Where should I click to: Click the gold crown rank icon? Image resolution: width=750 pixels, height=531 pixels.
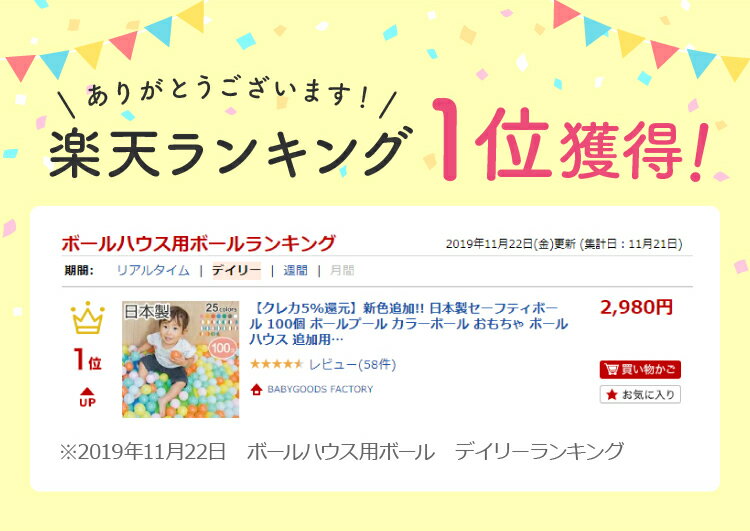coord(88,318)
